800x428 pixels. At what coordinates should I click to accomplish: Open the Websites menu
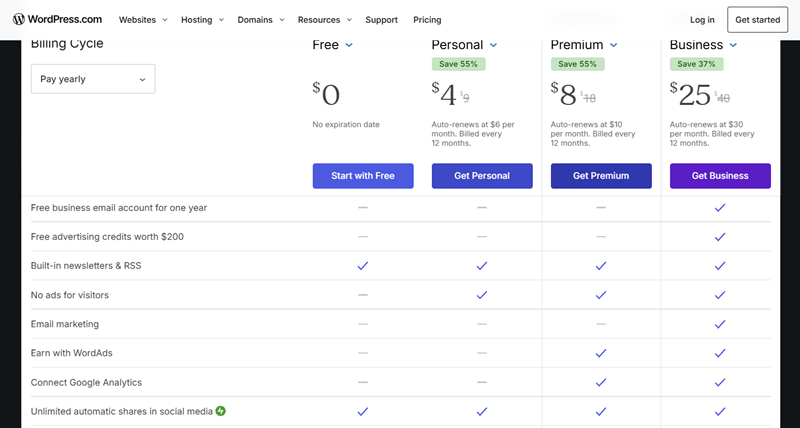coord(143,20)
